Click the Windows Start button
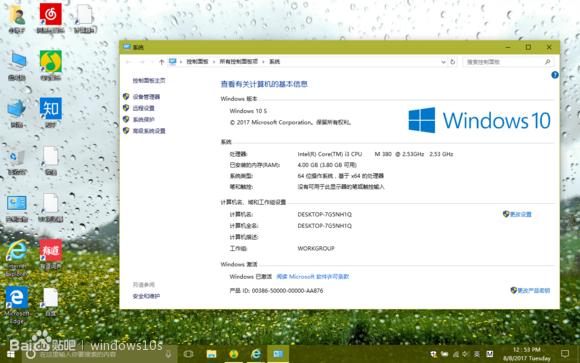580x363 pixels. point(11,354)
